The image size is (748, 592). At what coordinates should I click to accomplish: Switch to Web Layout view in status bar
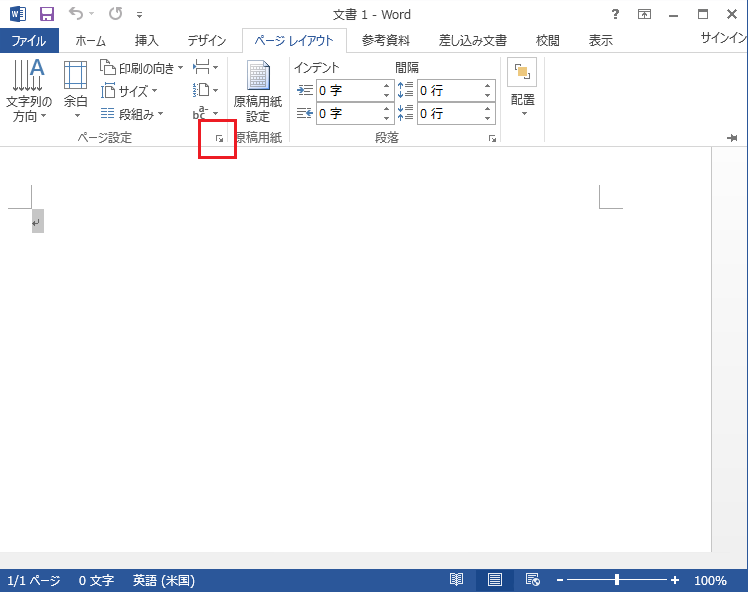(532, 580)
